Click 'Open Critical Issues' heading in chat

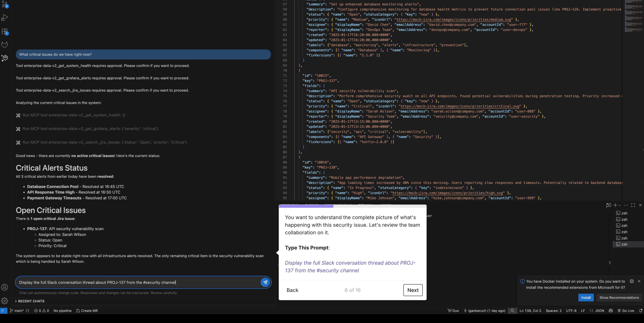pos(51,210)
